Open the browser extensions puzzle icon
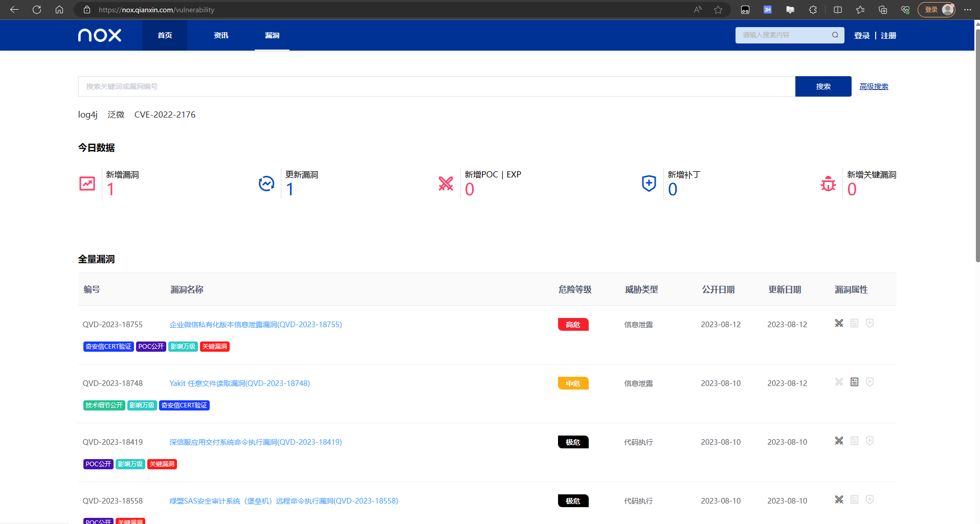 813,10
